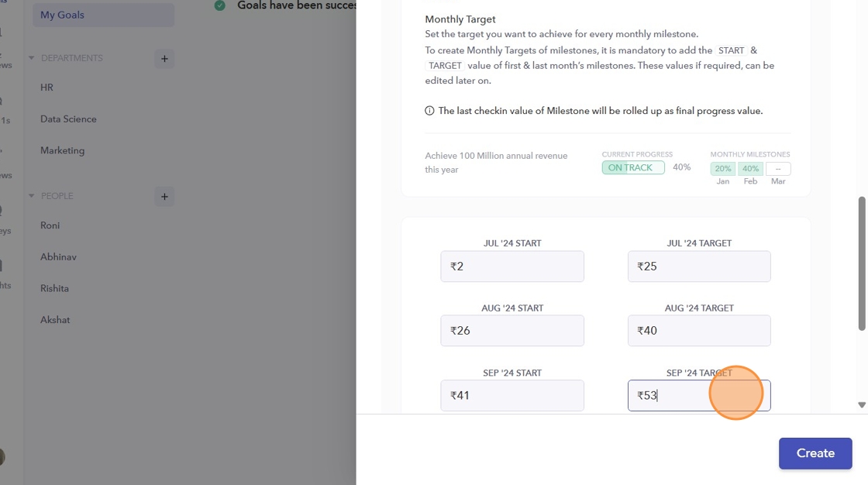Click the scroll down arrow of form
The height and width of the screenshot is (485, 868).
point(862,405)
